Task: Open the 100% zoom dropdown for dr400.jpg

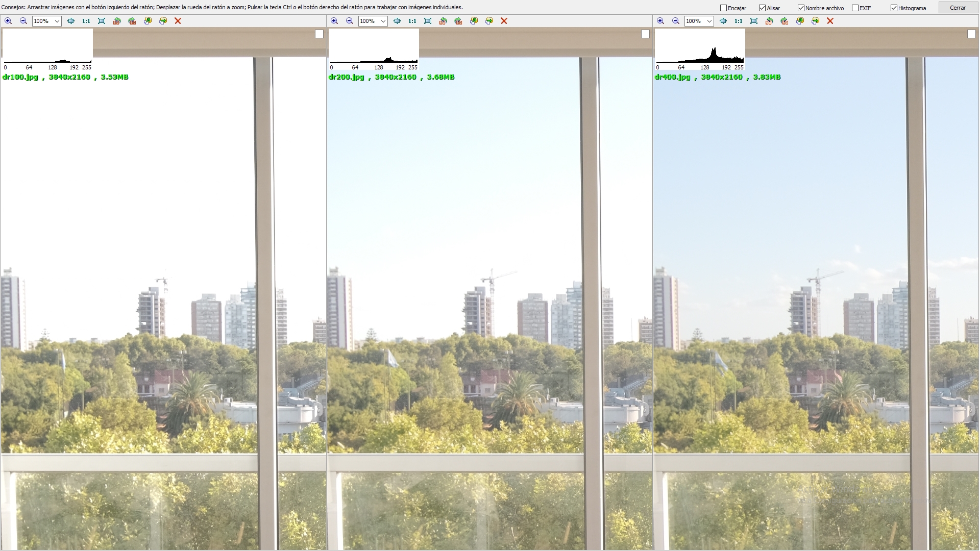Action: coord(709,21)
